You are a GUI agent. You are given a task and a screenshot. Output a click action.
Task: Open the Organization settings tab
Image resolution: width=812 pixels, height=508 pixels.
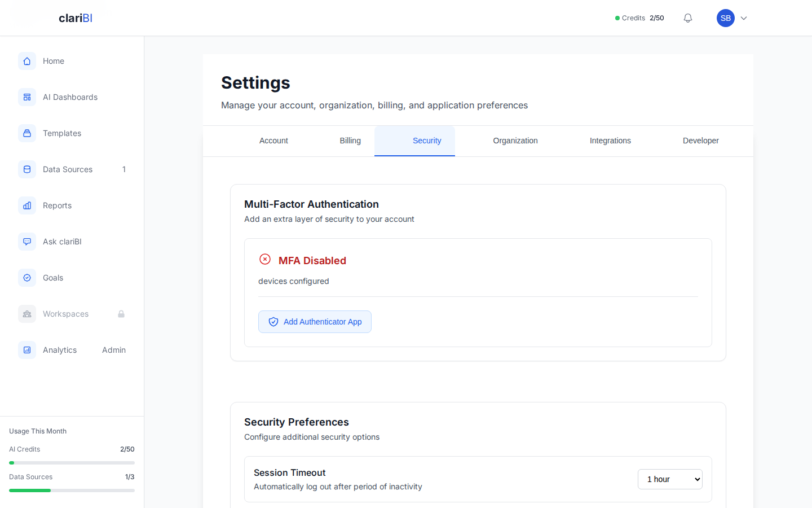pos(515,141)
